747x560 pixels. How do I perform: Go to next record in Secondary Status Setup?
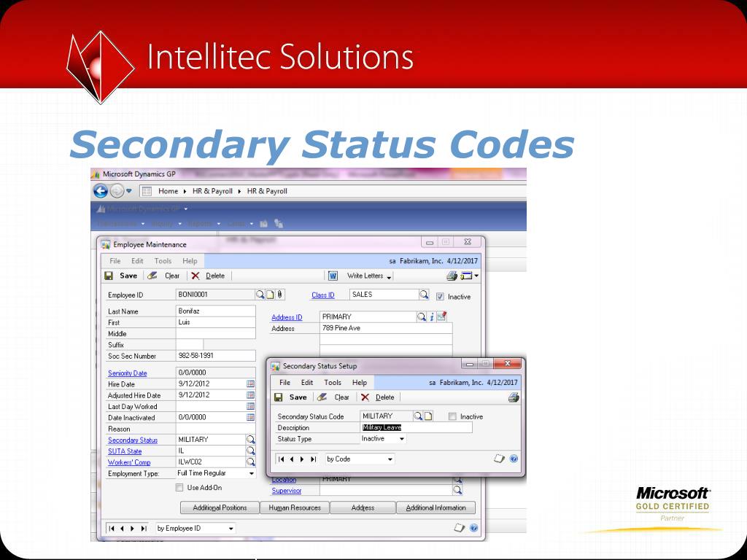pos(302,459)
